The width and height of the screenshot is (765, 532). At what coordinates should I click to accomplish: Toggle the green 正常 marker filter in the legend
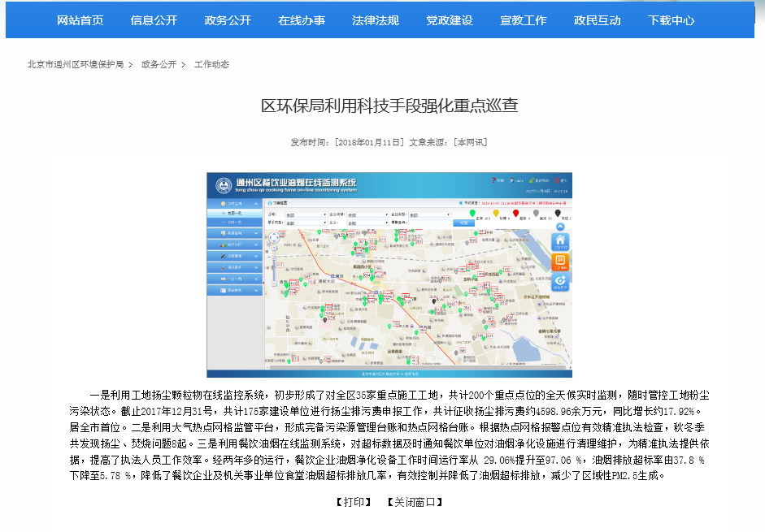[472, 214]
